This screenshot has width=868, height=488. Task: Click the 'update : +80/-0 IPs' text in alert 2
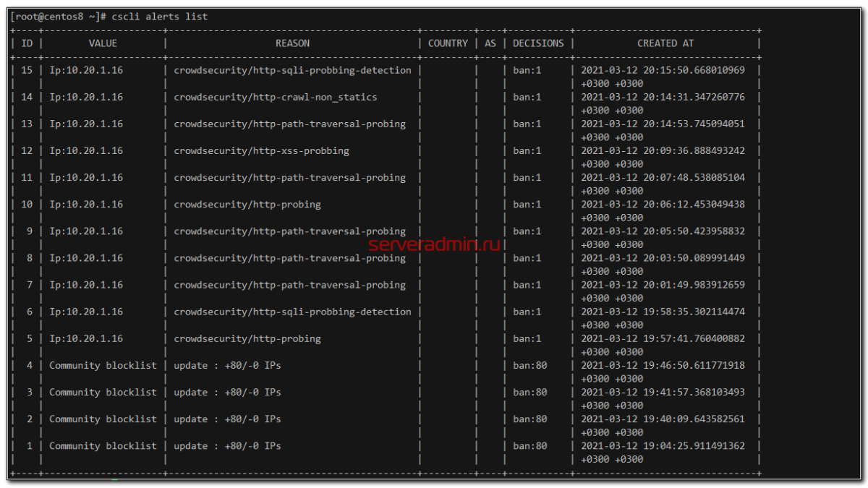coord(227,419)
